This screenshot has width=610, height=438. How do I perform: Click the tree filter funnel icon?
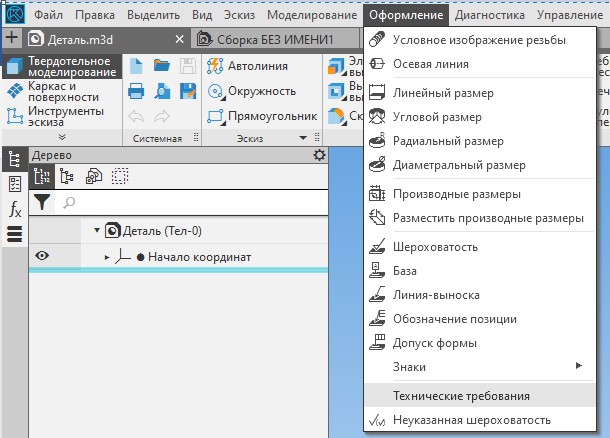coord(42,202)
